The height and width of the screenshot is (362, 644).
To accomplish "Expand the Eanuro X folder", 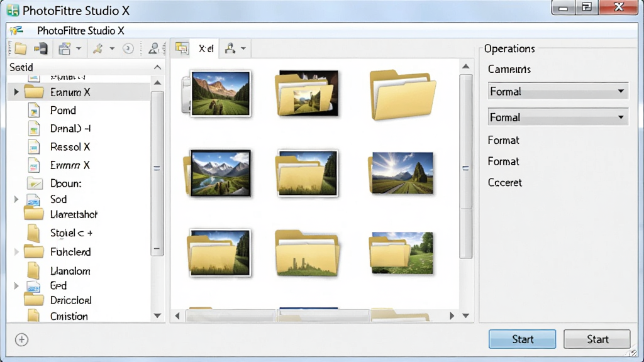I will pyautogui.click(x=16, y=92).
